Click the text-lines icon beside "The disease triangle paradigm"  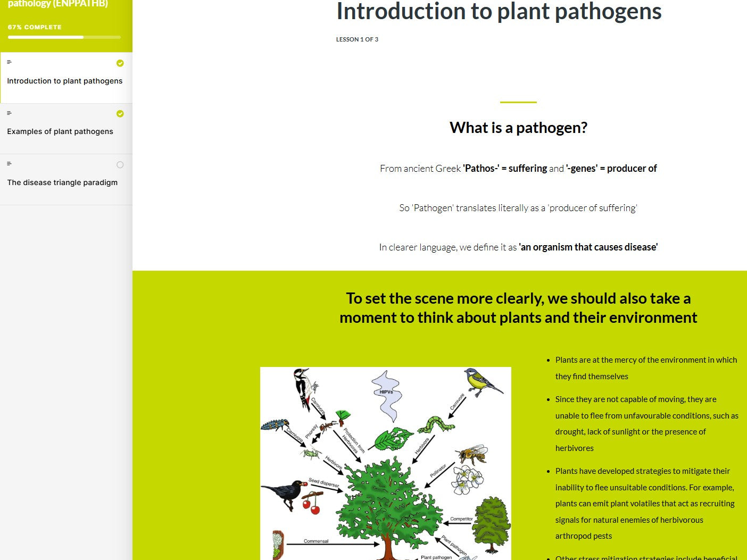(9, 163)
